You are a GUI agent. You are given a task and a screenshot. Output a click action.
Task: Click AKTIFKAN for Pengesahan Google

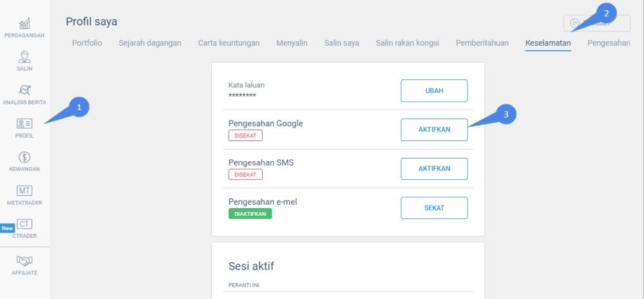tap(434, 130)
